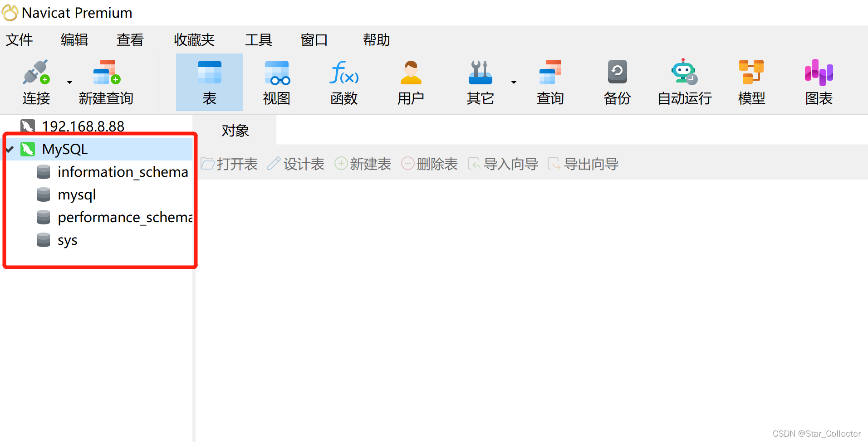Click the Navicat Premium logo icon

point(10,13)
